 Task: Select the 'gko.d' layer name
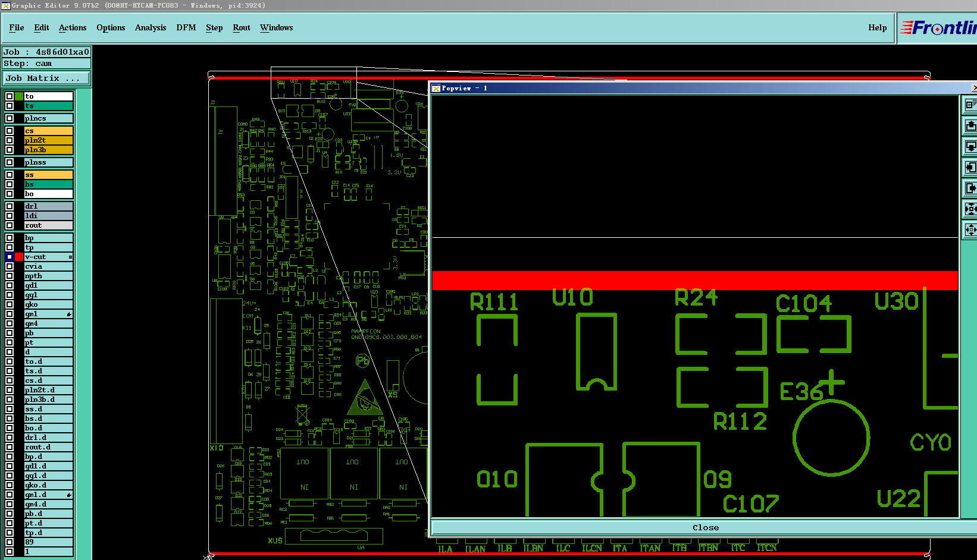coord(48,485)
